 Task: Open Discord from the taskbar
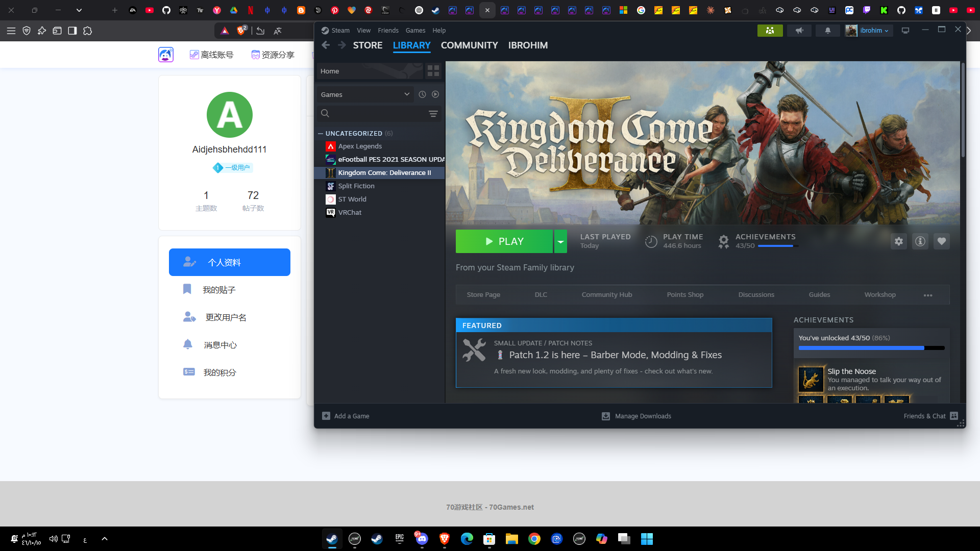click(422, 539)
